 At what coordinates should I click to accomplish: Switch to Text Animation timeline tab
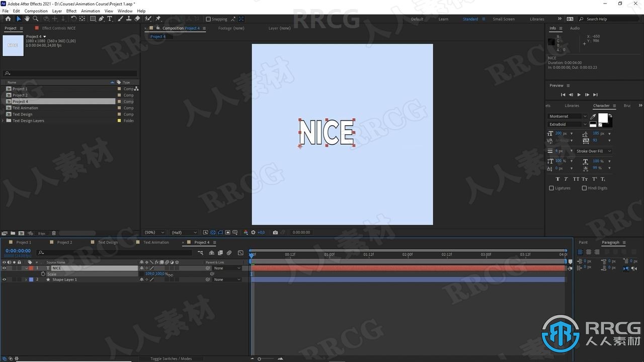[156, 242]
